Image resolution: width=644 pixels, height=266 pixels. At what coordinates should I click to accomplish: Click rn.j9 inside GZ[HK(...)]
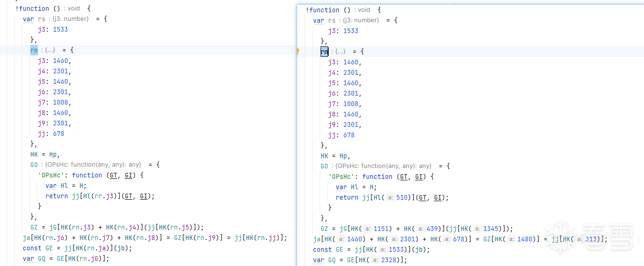tap(207, 238)
